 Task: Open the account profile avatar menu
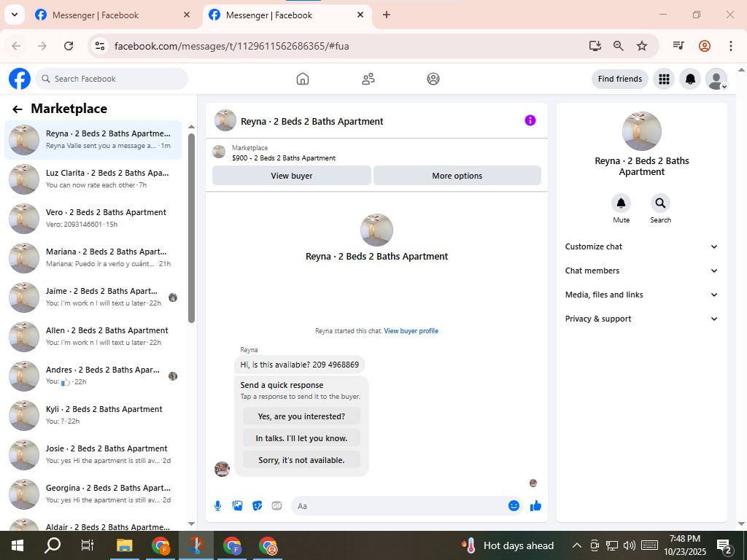[716, 79]
